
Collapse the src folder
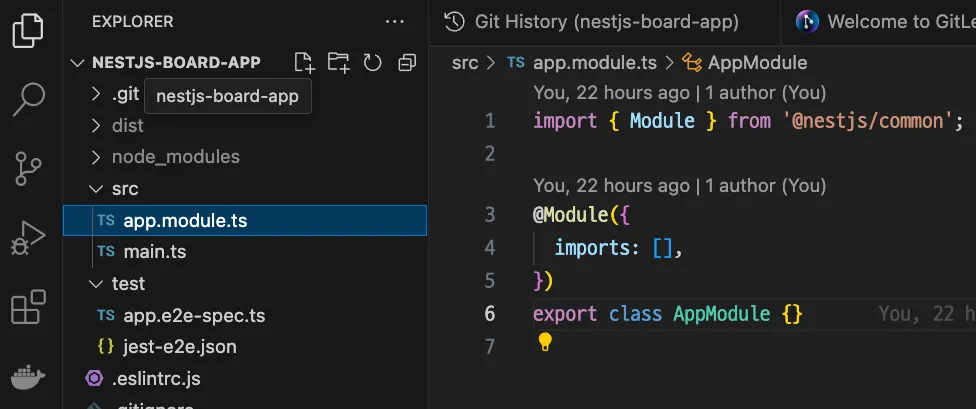pyautogui.click(x=96, y=189)
